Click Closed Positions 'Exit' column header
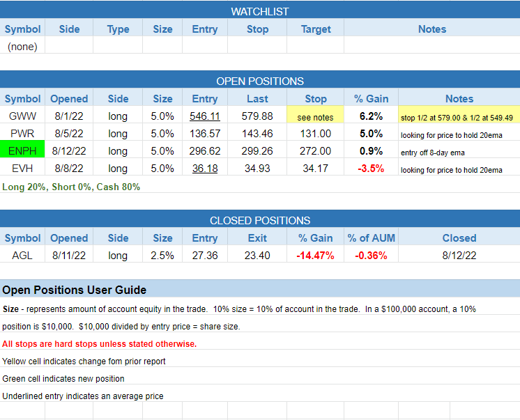Screen dimensions: 520x420 (x=257, y=238)
